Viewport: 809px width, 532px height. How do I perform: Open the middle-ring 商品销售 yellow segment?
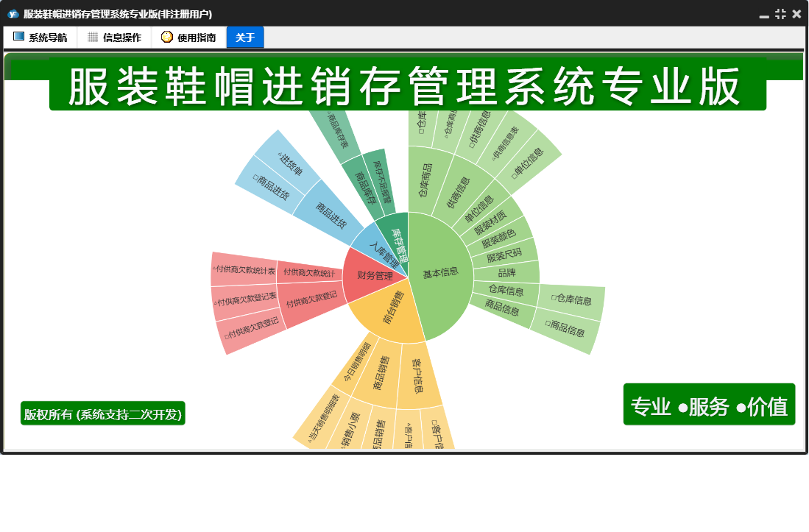[381, 374]
